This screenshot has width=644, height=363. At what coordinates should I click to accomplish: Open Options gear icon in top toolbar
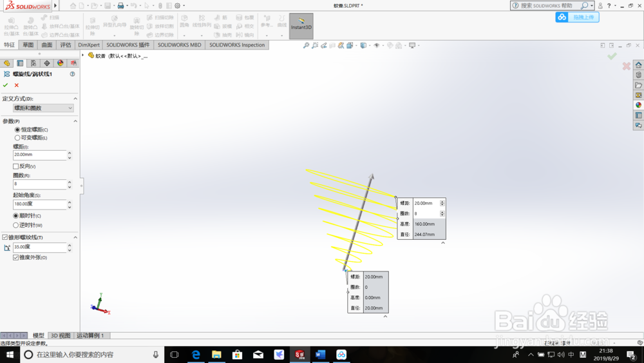coord(178,6)
